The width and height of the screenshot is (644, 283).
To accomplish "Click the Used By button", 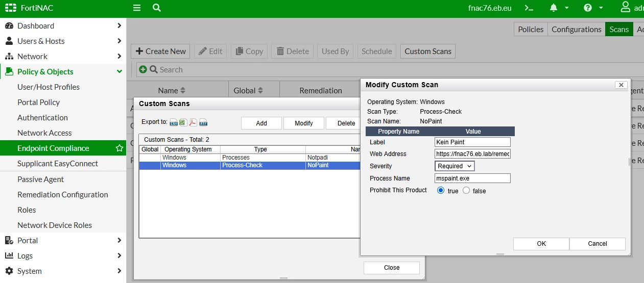I will (x=336, y=51).
